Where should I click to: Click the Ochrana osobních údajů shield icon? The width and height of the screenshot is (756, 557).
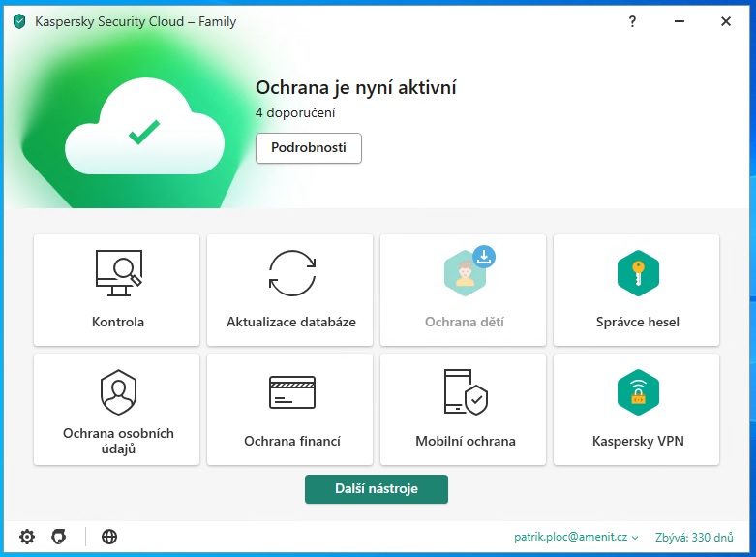tap(119, 392)
